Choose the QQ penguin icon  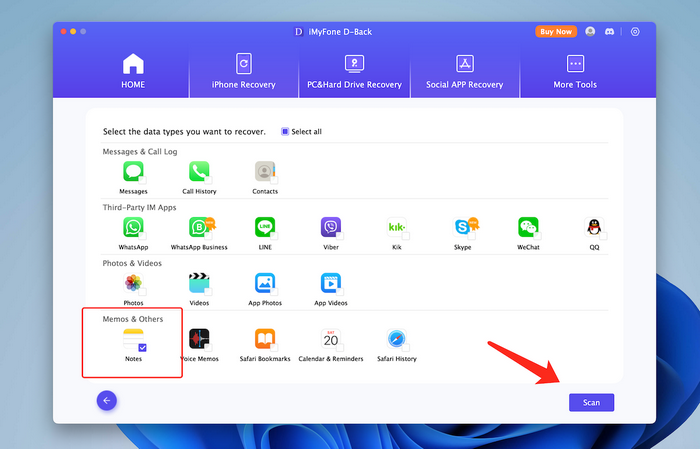[x=594, y=227]
